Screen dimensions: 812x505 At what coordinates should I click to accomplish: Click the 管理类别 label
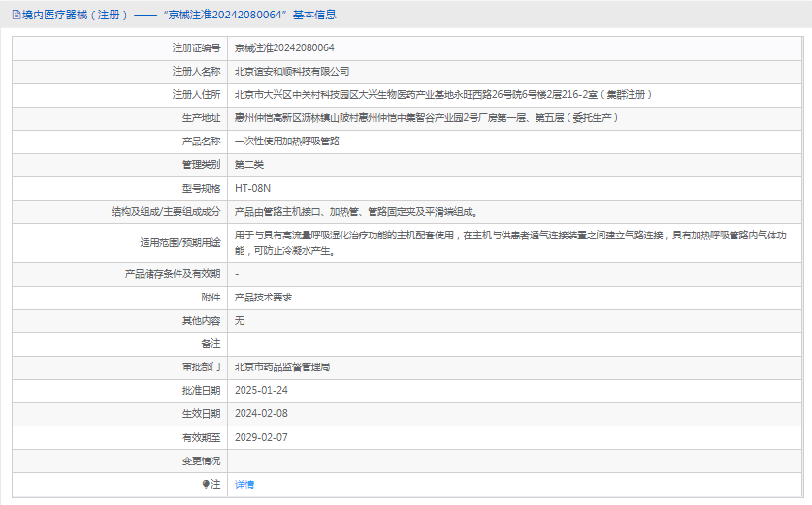pyautogui.click(x=201, y=165)
